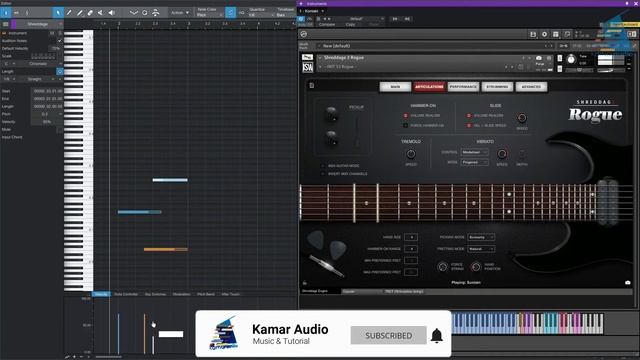Select the Split tool
Image resolution: width=640 pixels, height=360 pixels.
click(x=100, y=13)
